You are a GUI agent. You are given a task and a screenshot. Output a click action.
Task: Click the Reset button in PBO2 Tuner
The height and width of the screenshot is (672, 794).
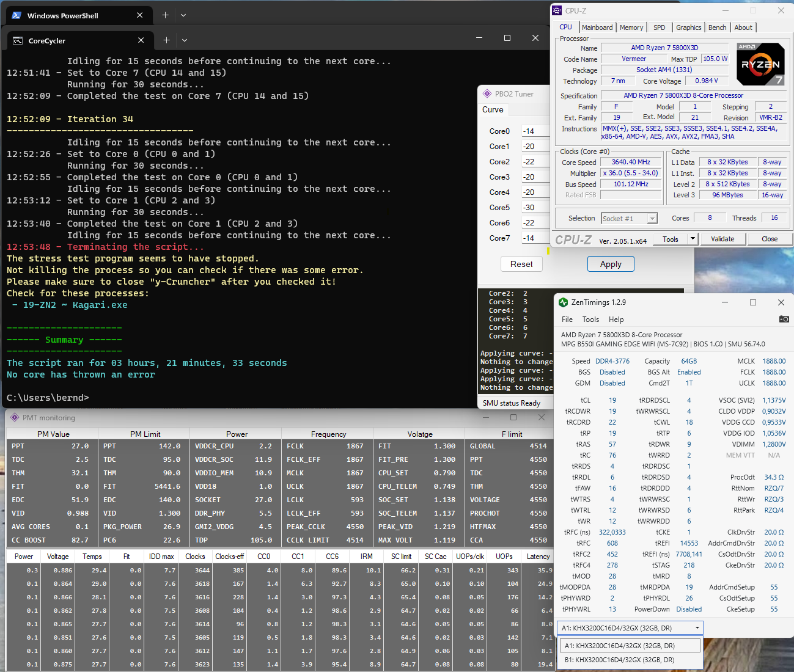coord(521,264)
